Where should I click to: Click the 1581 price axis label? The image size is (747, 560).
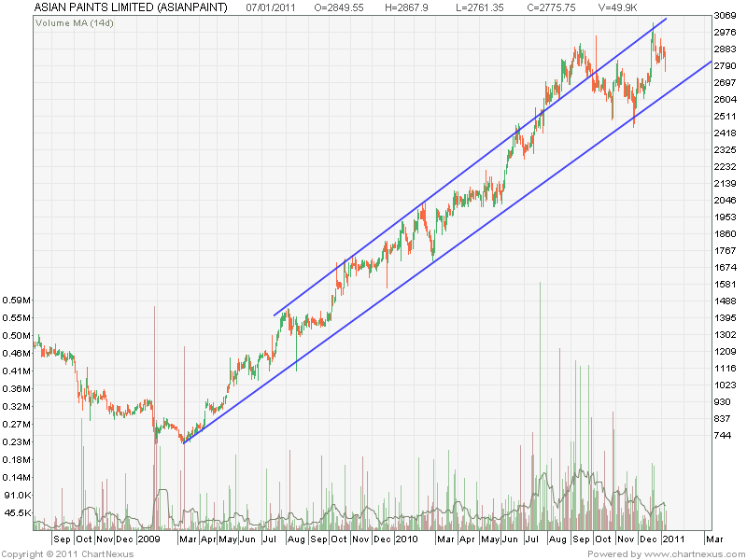(725, 285)
